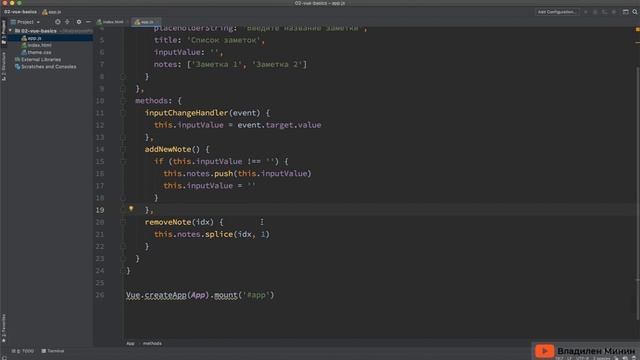Click the yellow lightbulb intention icon on line 19
640x360 pixels.
[x=131, y=209]
